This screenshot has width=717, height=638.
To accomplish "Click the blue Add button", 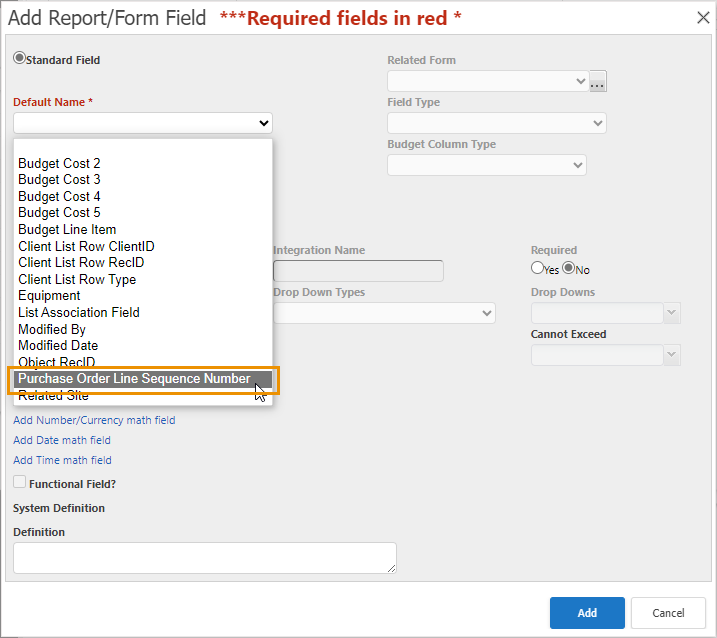I will pyautogui.click(x=587, y=613).
